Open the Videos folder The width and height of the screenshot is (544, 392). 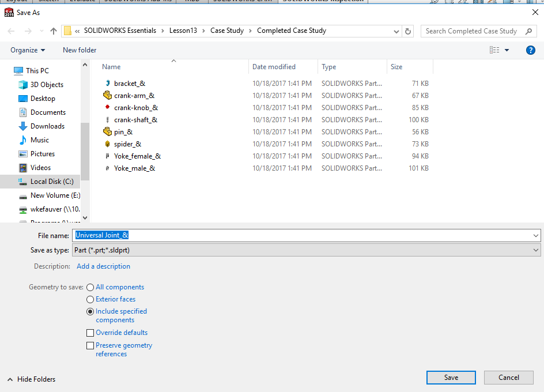[x=40, y=168]
